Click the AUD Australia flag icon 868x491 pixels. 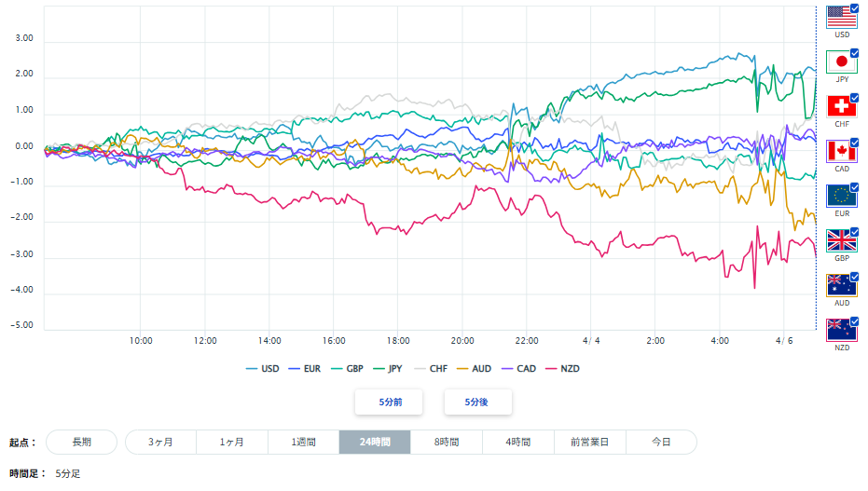[841, 285]
